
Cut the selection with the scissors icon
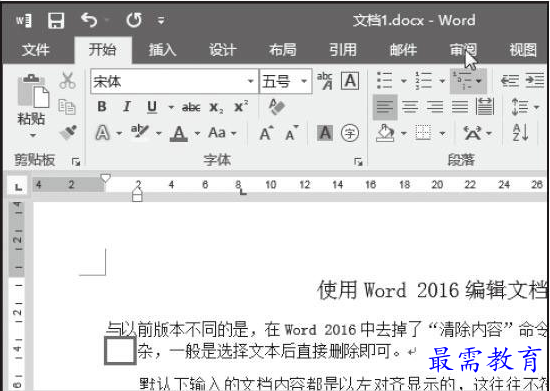[x=67, y=81]
